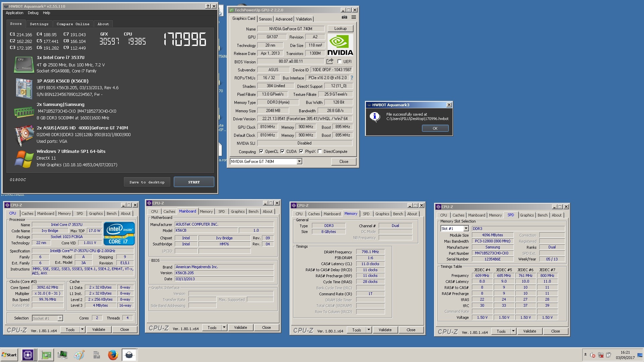Open the GPU-Z taskbar icon
This screenshot has width=644, height=362.
click(x=46, y=355)
